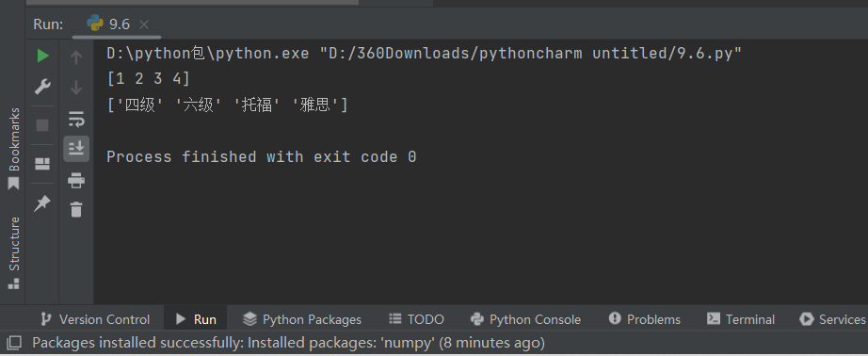Clear all console output with trash icon
This screenshot has width=868, height=356.
point(76,209)
